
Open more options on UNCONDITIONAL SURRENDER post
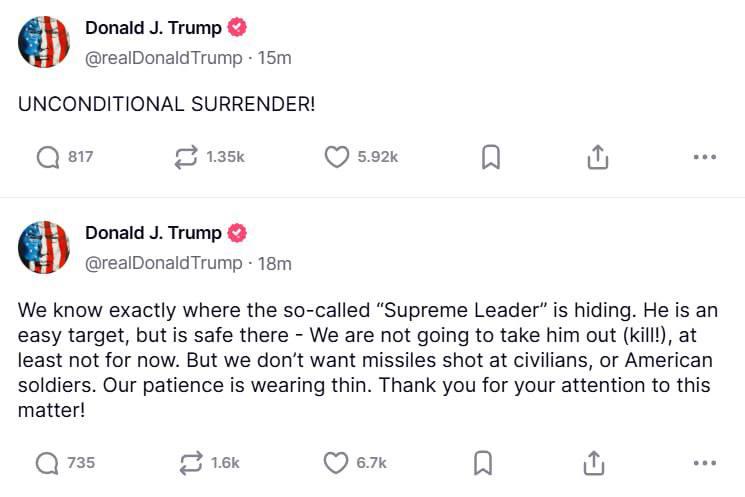704,157
